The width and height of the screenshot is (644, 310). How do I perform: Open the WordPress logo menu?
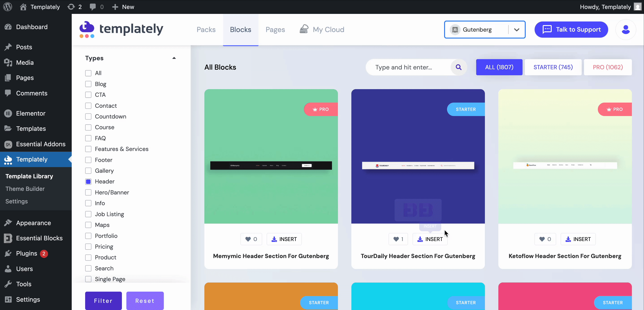click(8, 7)
